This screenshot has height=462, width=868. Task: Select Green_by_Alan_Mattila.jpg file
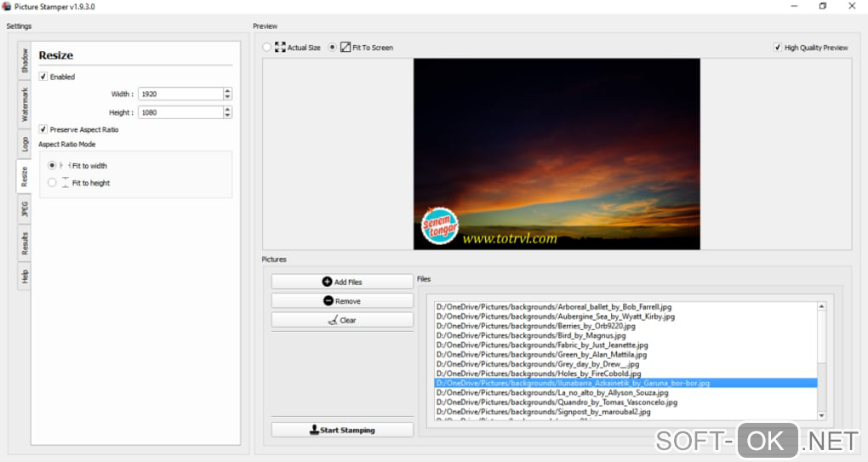[x=625, y=354]
